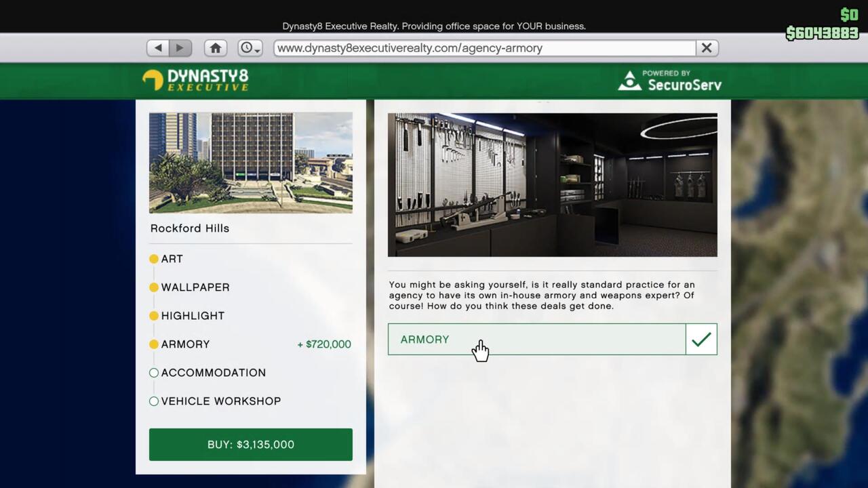Expand the Wallpaper customization option
The width and height of the screenshot is (868, 488).
(x=195, y=287)
